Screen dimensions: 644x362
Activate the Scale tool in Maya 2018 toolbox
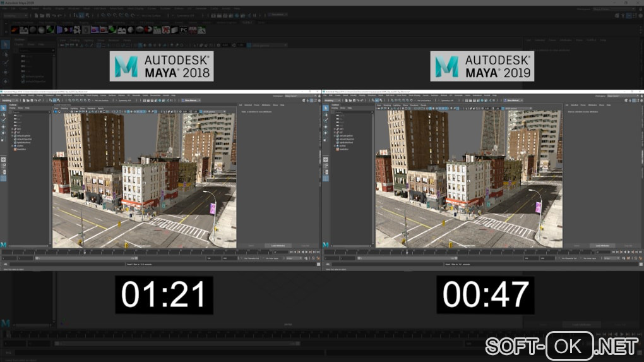(x=3, y=140)
